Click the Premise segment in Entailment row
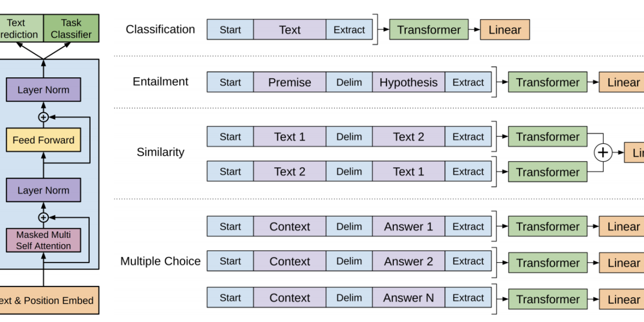Image resolution: width=644 pixels, height=322 pixels. [289, 83]
